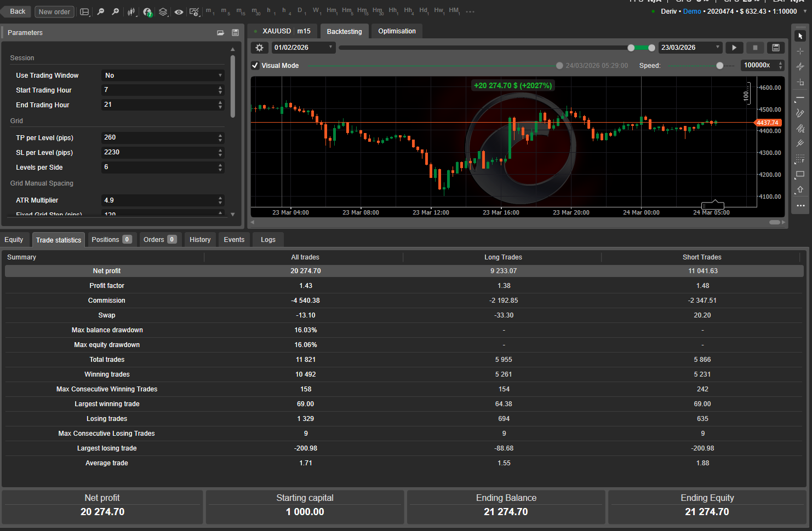Open the candlestick chart type icon

click(131, 11)
